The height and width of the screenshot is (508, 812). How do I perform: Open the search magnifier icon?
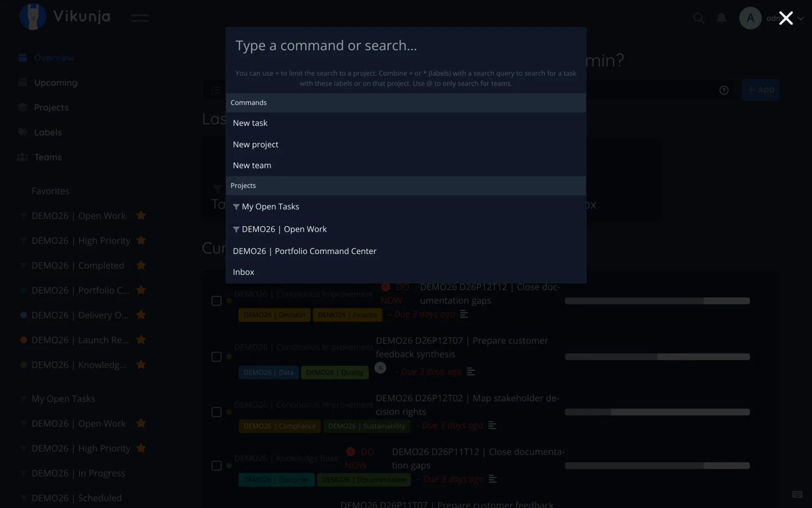pos(699,18)
